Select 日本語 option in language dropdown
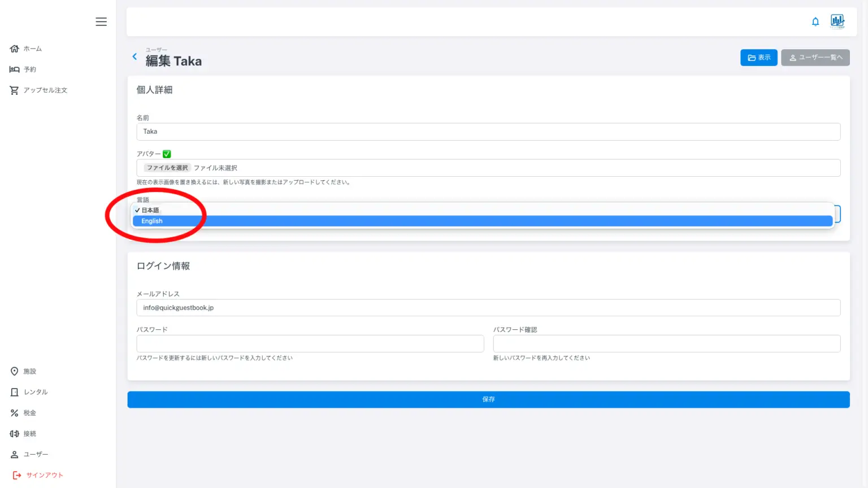Viewport: 868px width, 488px height. click(150, 210)
